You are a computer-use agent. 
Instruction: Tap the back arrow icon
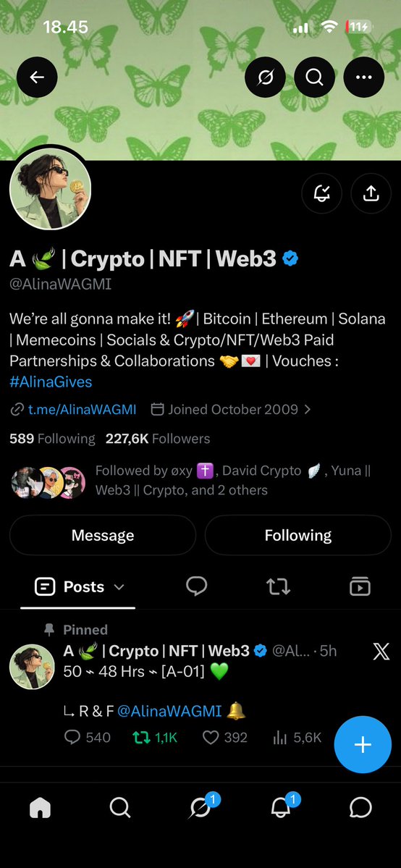coord(37,77)
